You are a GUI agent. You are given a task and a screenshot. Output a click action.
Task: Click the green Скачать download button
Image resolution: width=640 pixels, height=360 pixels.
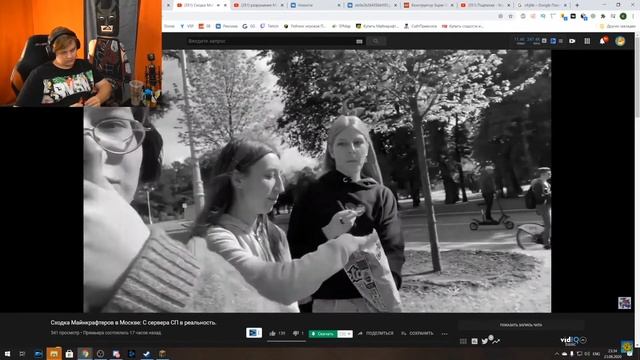click(323, 334)
